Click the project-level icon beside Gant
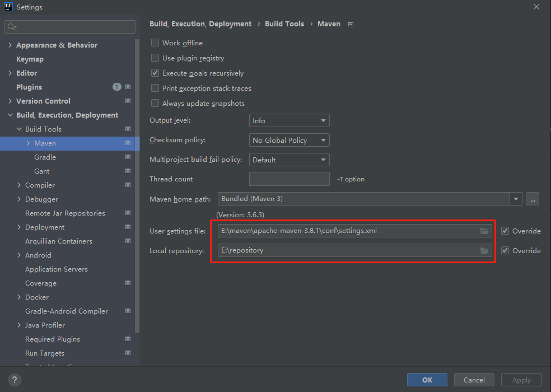This screenshot has width=551, height=392. pos(128,171)
